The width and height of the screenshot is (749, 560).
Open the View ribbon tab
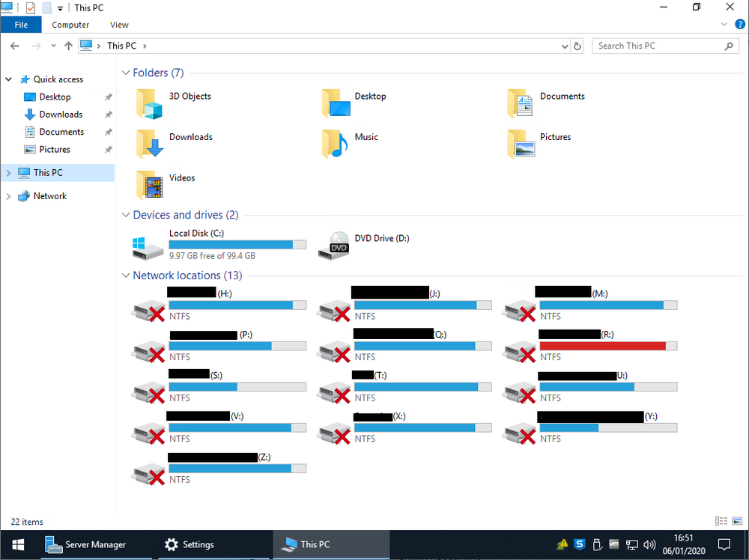pyautogui.click(x=118, y=24)
